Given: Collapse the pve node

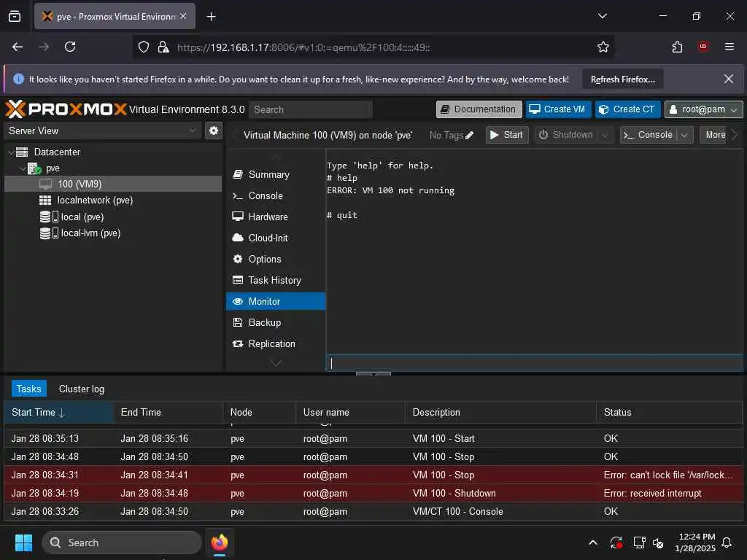Looking at the screenshot, I should click(23, 168).
